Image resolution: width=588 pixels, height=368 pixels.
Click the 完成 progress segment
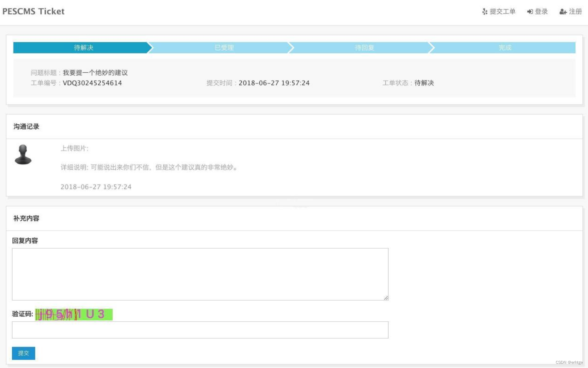pos(504,47)
